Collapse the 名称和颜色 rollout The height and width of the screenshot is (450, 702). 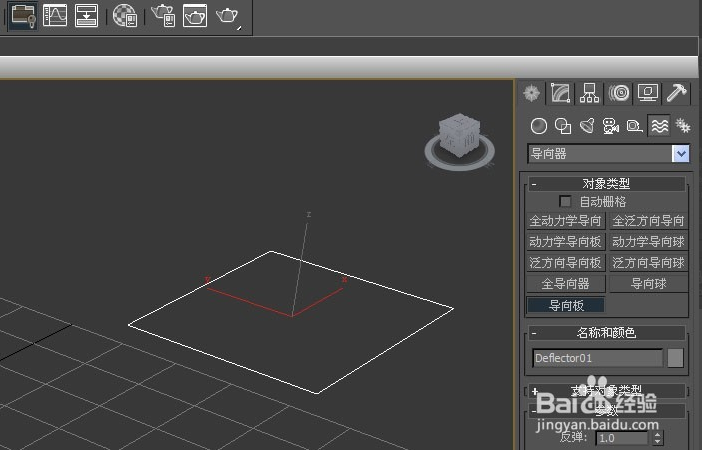[606, 333]
